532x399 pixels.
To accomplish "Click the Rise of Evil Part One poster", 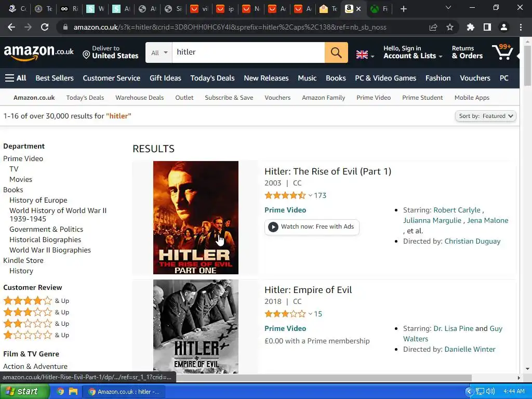I will click(196, 218).
